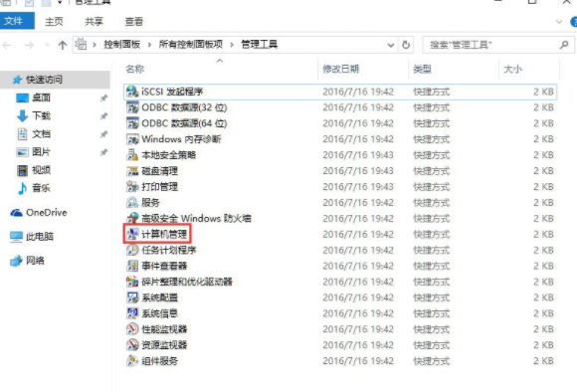Click the 控制面板 breadcrumb link
Image resolution: width=577 pixels, height=392 pixels.
[122, 45]
